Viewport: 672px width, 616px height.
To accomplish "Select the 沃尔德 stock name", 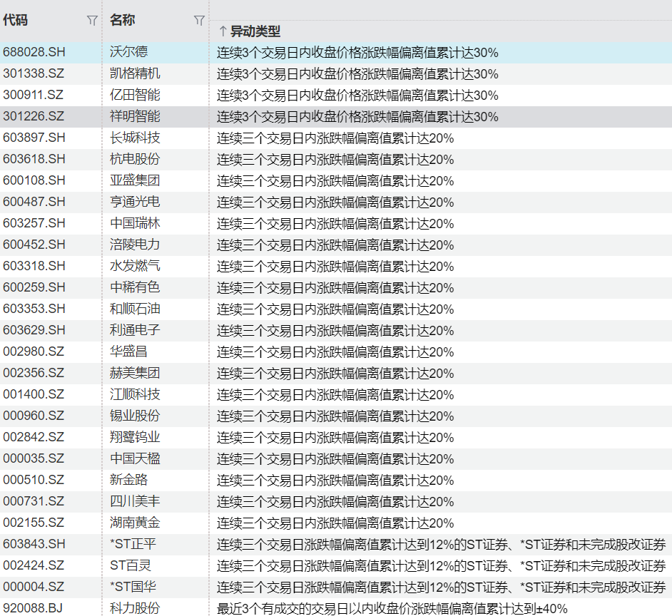I will 129,52.
